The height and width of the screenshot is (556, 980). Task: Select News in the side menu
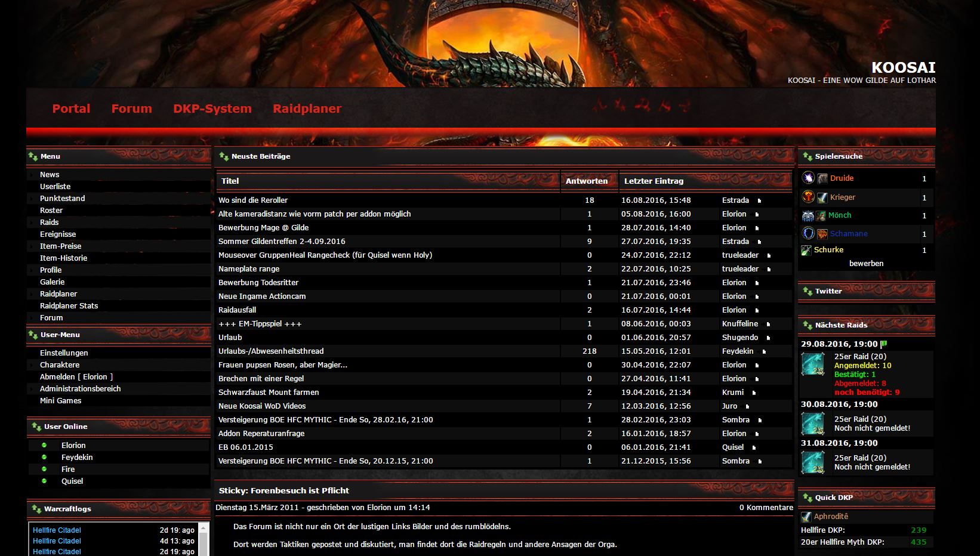point(50,175)
